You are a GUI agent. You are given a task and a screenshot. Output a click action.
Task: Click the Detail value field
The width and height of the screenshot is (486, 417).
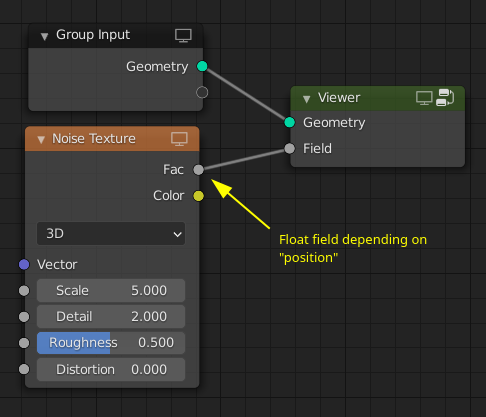(111, 316)
